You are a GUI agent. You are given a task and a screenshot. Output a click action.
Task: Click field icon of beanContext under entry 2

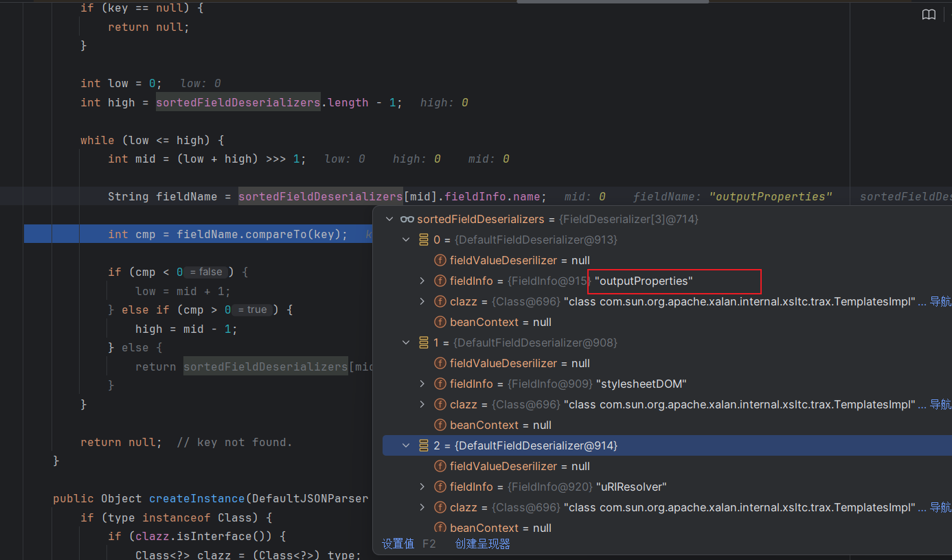tap(440, 528)
